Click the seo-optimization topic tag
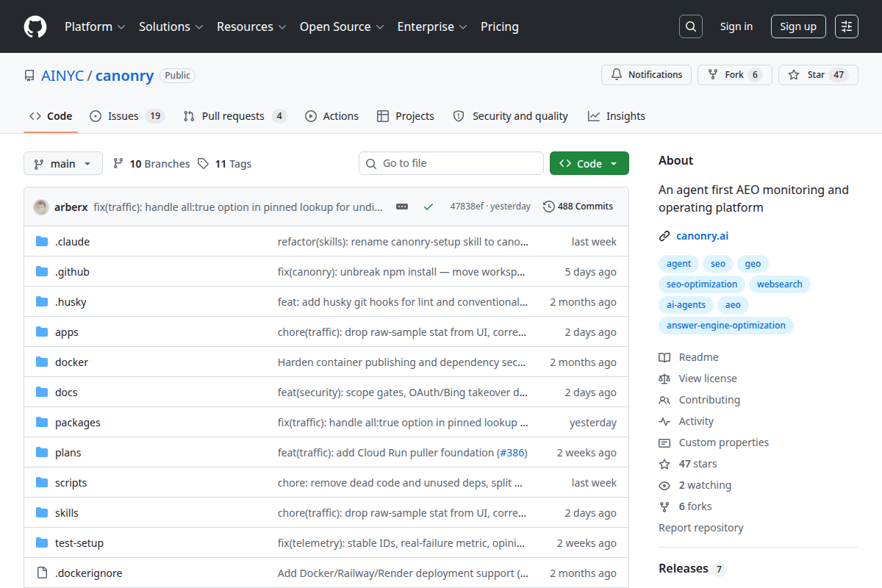Image resolution: width=882 pixels, height=588 pixels. (702, 284)
